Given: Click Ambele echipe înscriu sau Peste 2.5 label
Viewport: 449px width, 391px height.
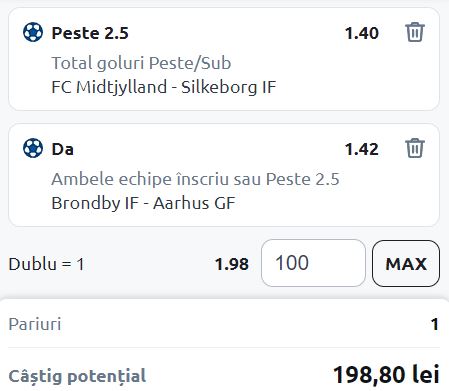Looking at the screenshot, I should coord(195,179).
